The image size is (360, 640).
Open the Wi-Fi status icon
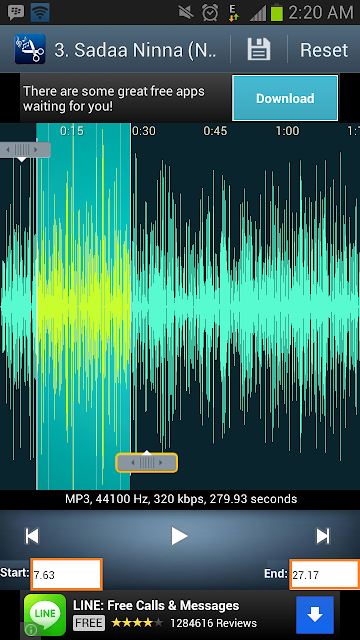(40, 13)
